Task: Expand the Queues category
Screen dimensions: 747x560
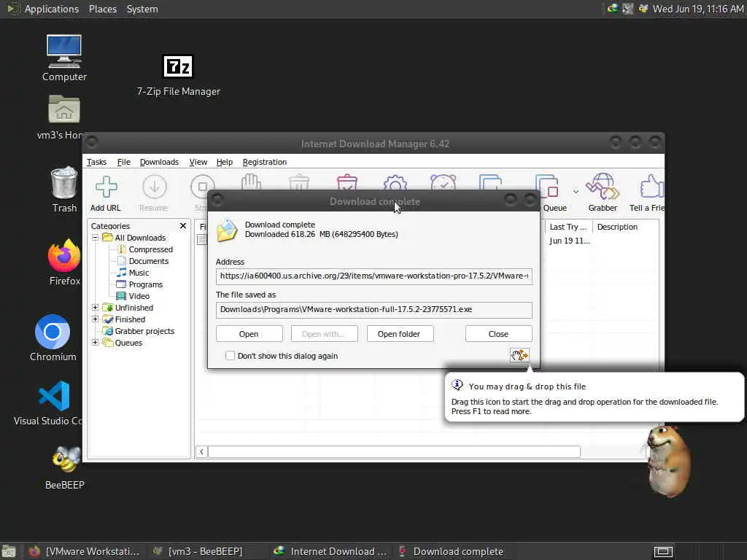Action: [x=96, y=343]
